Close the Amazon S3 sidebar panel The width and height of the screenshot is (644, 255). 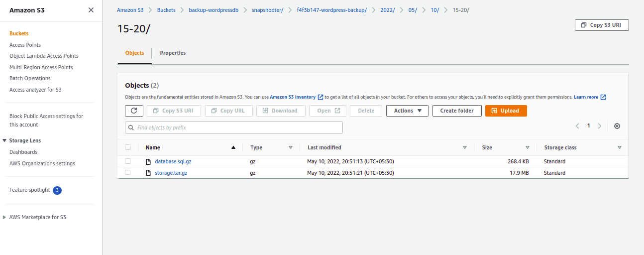point(91,10)
